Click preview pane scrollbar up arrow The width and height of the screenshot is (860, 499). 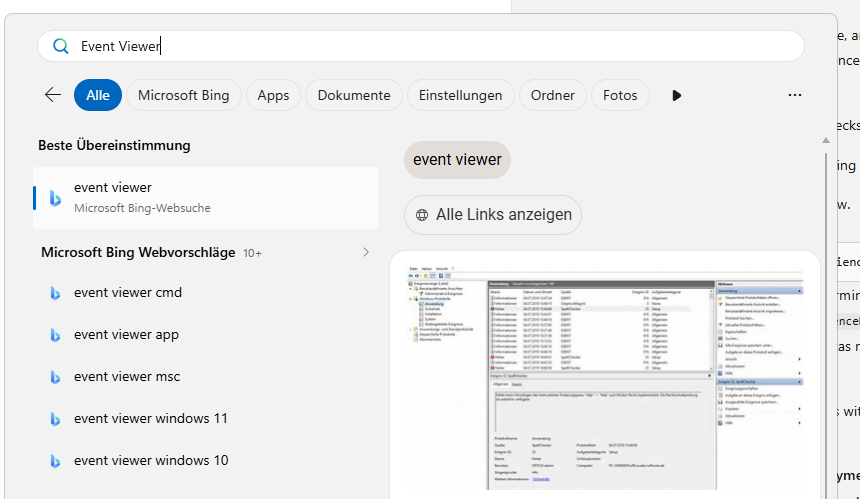pyautogui.click(x=825, y=140)
